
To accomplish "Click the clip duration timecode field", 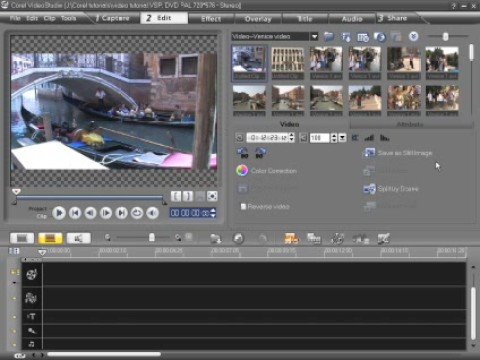I will 268,138.
